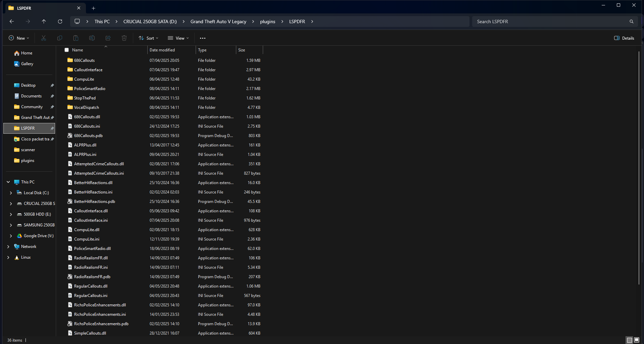Viewport: 644px width, 344px height.
Task: Click the 686Callouts folder icon
Action: click(70, 60)
